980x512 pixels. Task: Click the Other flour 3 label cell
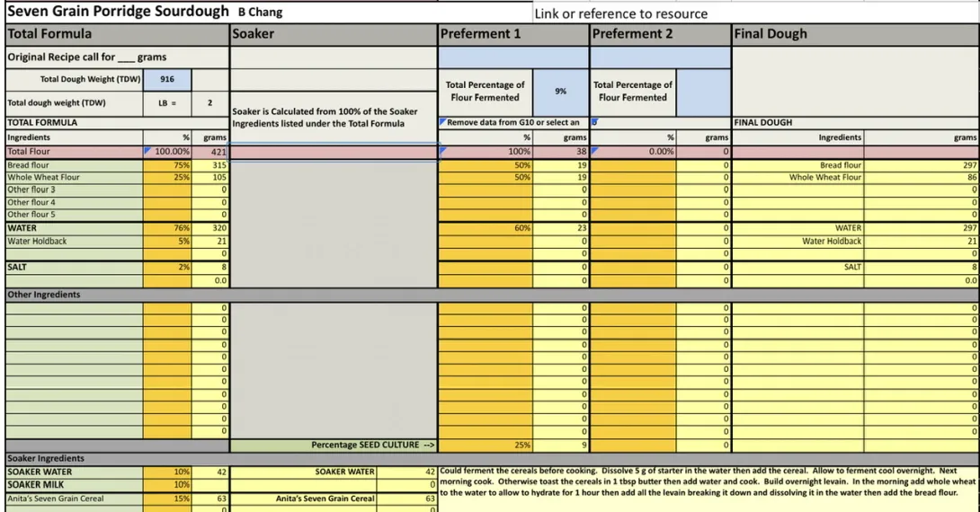(x=74, y=190)
